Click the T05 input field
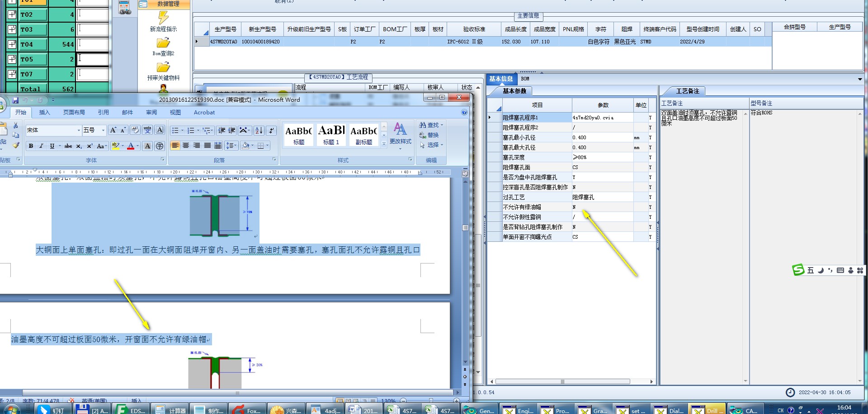The height and width of the screenshot is (414, 868). pyautogui.click(x=93, y=59)
